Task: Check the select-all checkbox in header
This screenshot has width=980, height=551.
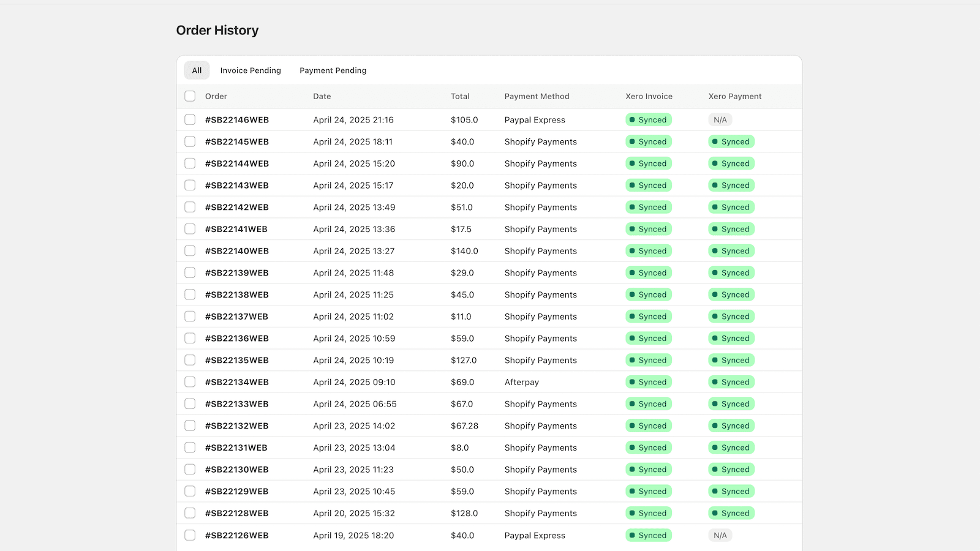Action: (190, 96)
